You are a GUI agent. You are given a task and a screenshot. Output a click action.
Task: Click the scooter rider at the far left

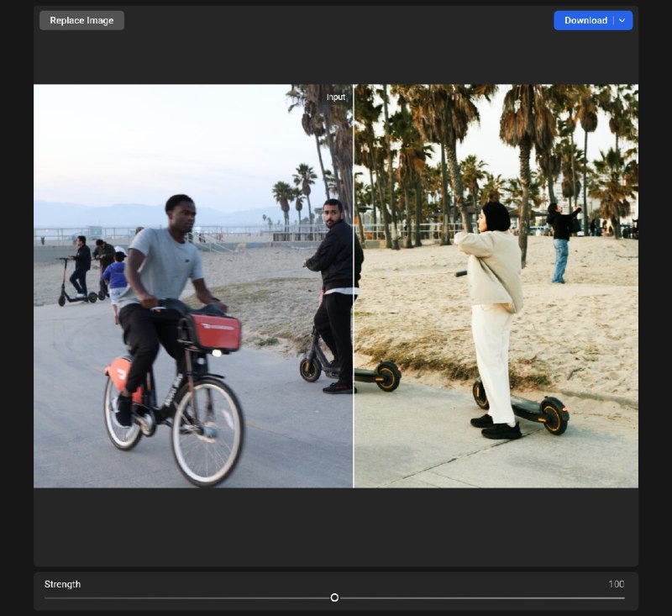click(x=81, y=265)
